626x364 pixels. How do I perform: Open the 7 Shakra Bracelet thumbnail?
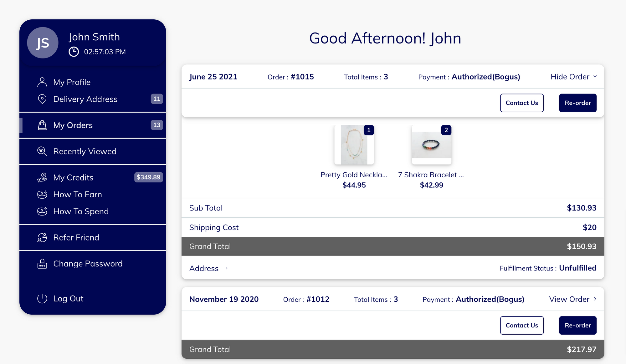[431, 145]
